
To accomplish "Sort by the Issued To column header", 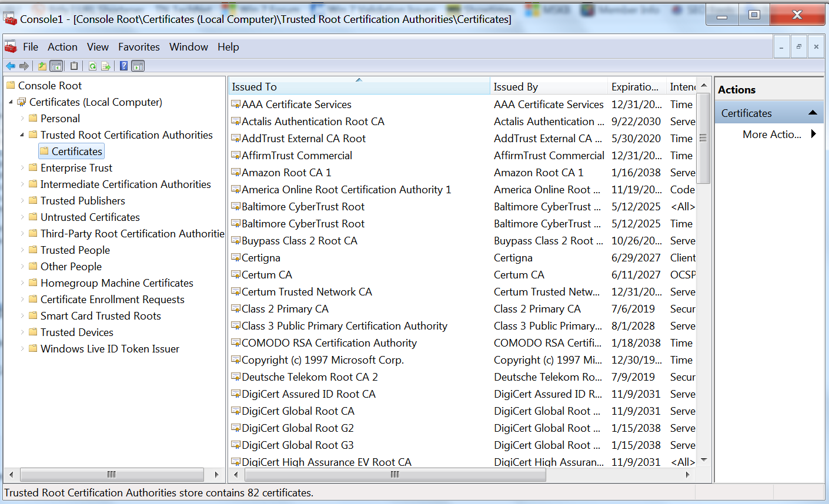I will point(359,86).
